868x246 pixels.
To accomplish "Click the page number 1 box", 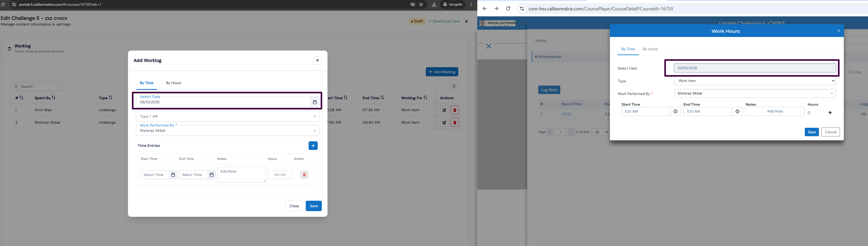I will point(560,132).
